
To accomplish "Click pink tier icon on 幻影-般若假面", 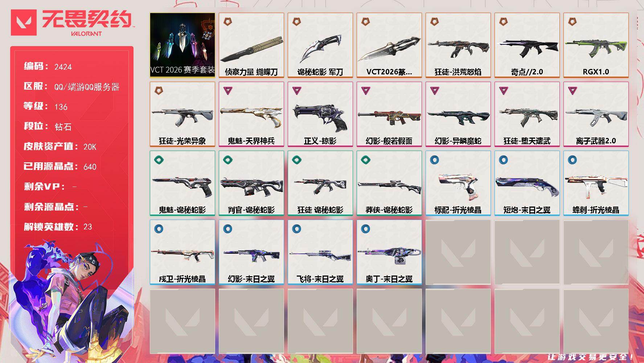I will pos(365,90).
